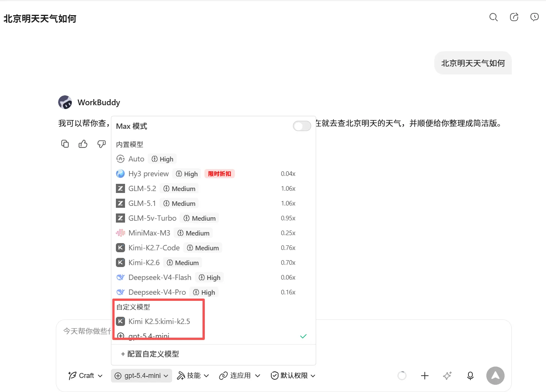Viewport: 546px width, 392px height.
Task: Click the 自定义模型 section heading
Action: point(133,307)
